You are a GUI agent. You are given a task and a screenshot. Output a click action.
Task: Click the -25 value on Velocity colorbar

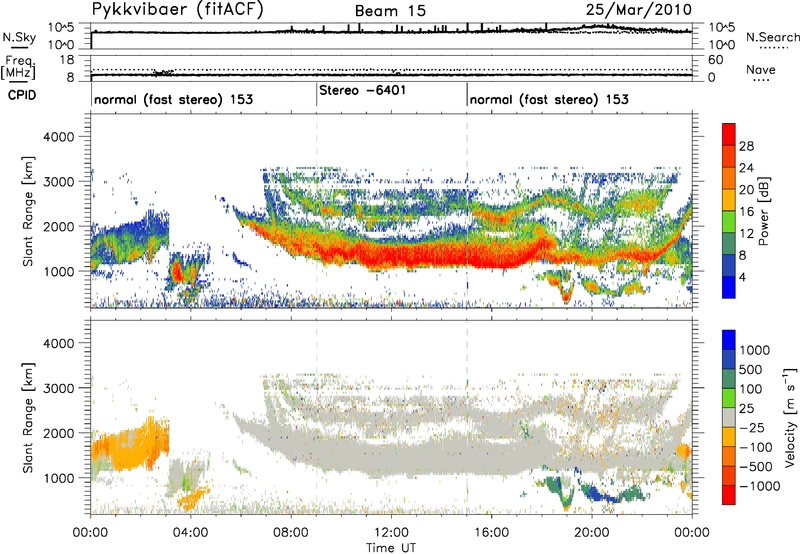[752, 428]
